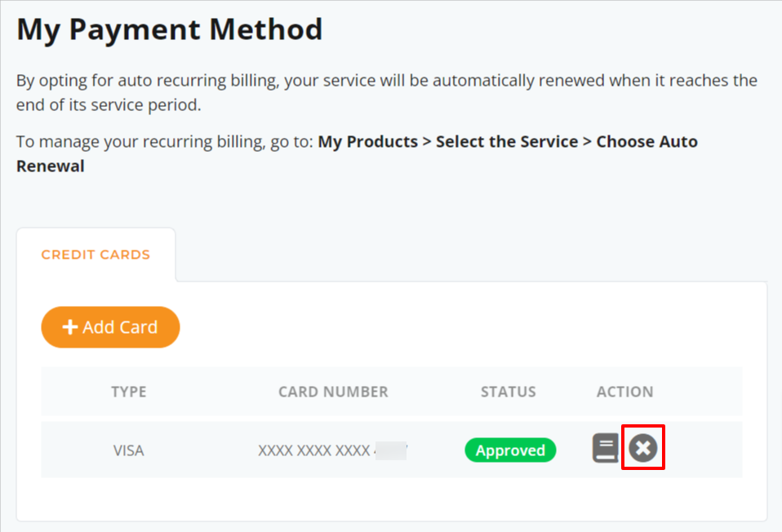The width and height of the screenshot is (782, 532).
Task: Click the masked card number XXXX XXXX XXXX
Action: click(314, 450)
